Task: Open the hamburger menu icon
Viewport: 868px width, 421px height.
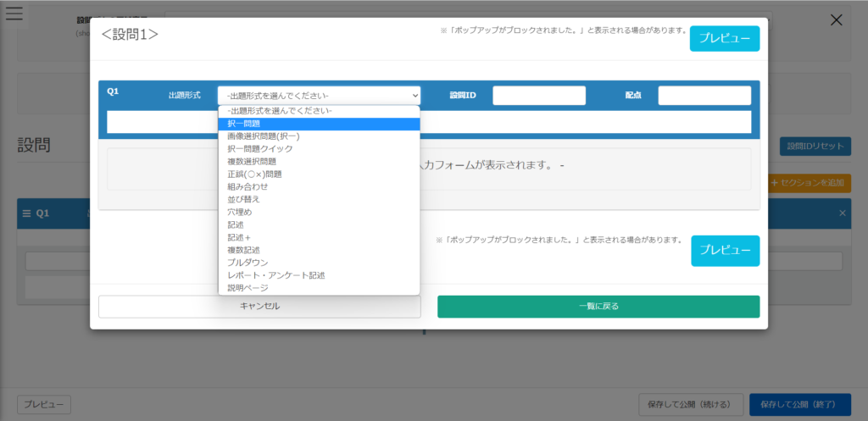Action: tap(14, 14)
